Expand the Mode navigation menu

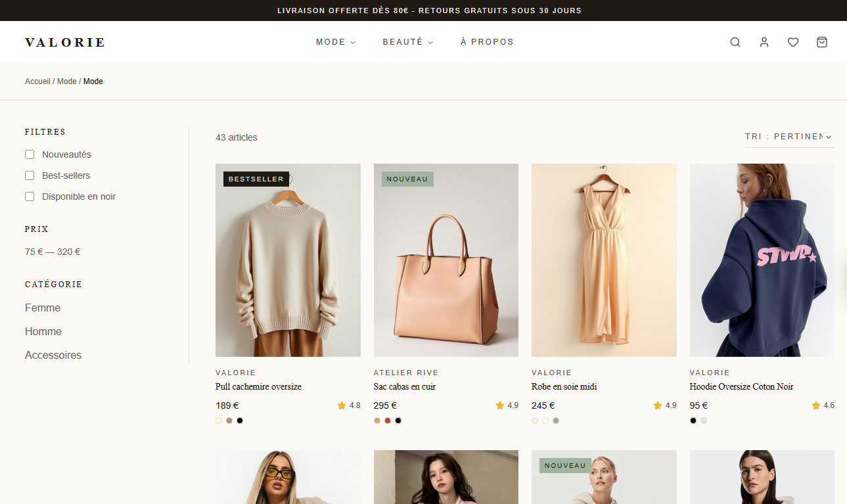(336, 42)
